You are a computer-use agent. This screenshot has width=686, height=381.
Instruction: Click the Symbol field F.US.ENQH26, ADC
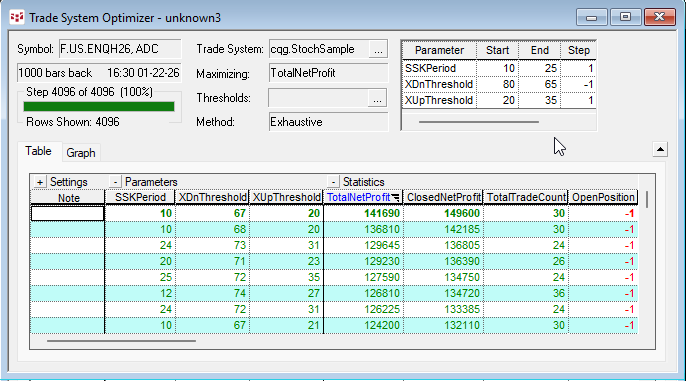tap(120, 49)
